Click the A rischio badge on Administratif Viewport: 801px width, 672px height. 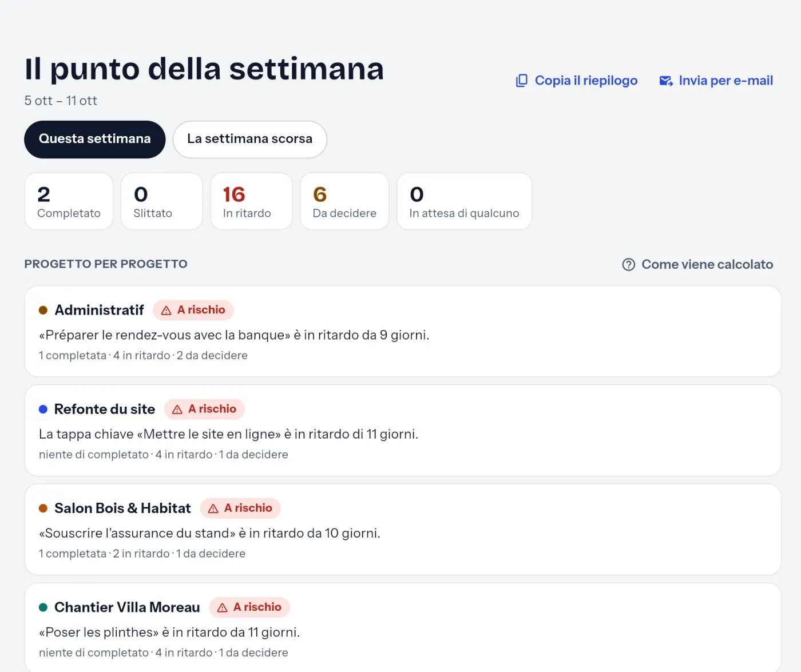[x=193, y=310]
